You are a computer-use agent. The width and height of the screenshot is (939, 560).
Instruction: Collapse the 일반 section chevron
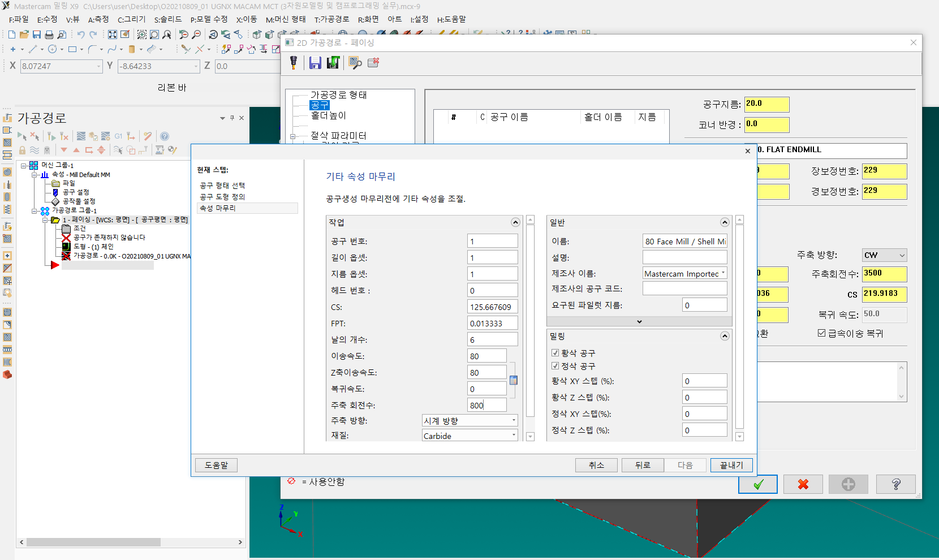point(725,222)
